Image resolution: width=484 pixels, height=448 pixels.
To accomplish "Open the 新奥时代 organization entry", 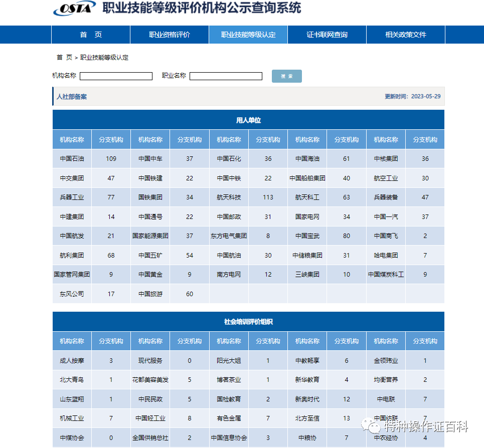I will click(307, 399).
